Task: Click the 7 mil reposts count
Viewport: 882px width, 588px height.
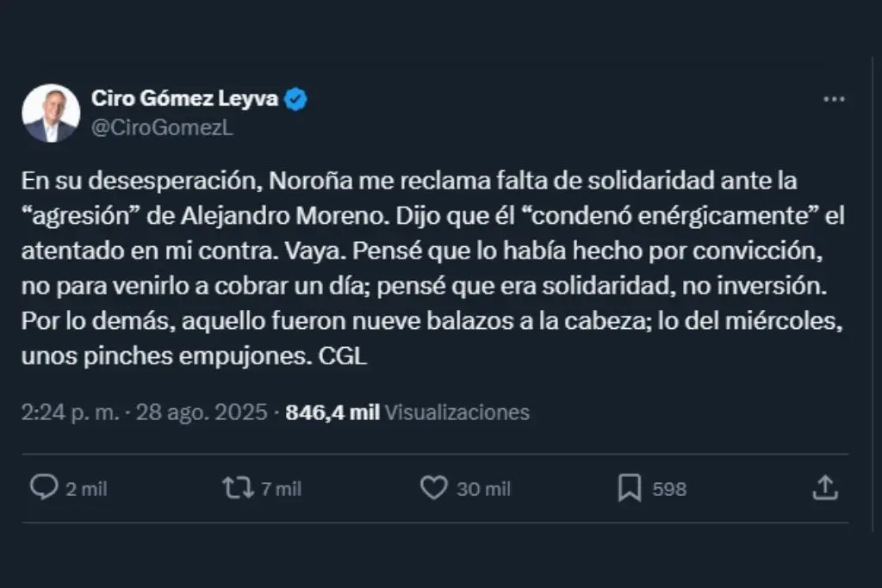Action: [x=281, y=489]
